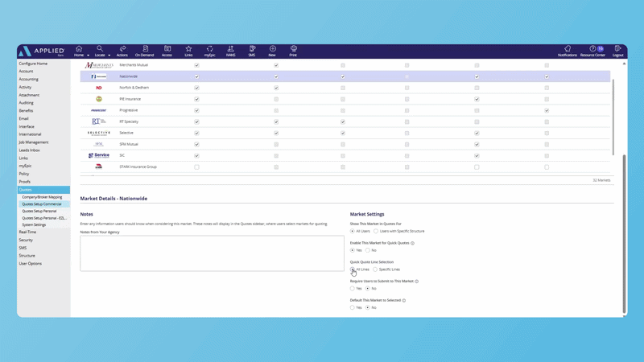Open the IVANS toolbar icon

click(231, 49)
